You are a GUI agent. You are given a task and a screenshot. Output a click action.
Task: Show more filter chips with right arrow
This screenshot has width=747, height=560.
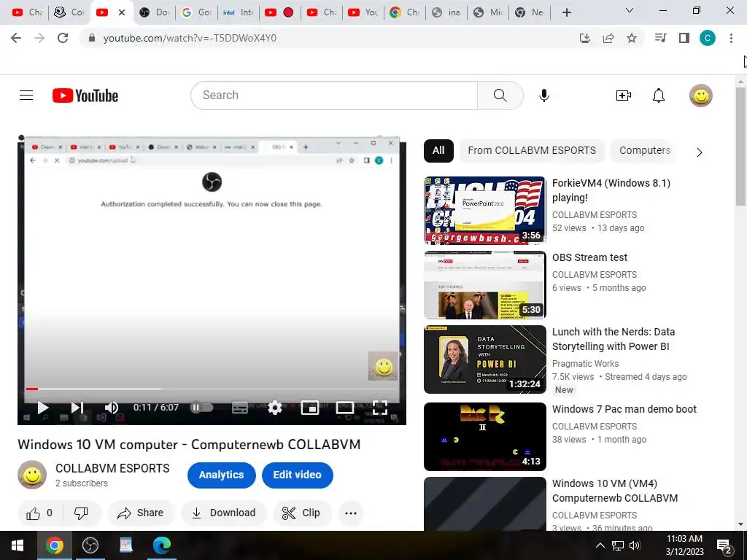click(x=699, y=152)
